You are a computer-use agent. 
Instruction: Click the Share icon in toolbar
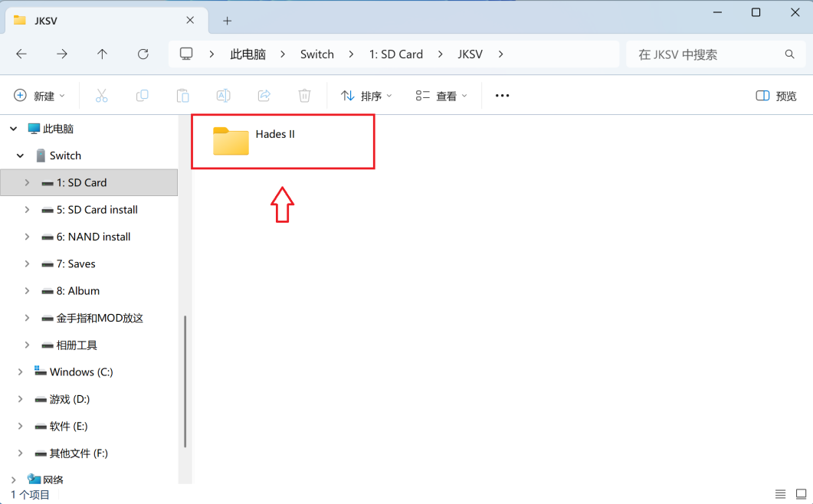coord(264,96)
